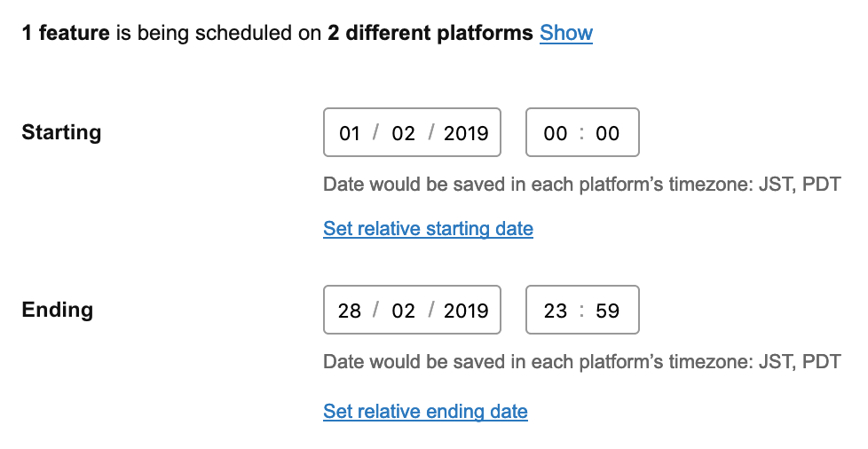The height and width of the screenshot is (449, 868).
Task: Click the Ending minute field showing 59
Action: coord(608,311)
